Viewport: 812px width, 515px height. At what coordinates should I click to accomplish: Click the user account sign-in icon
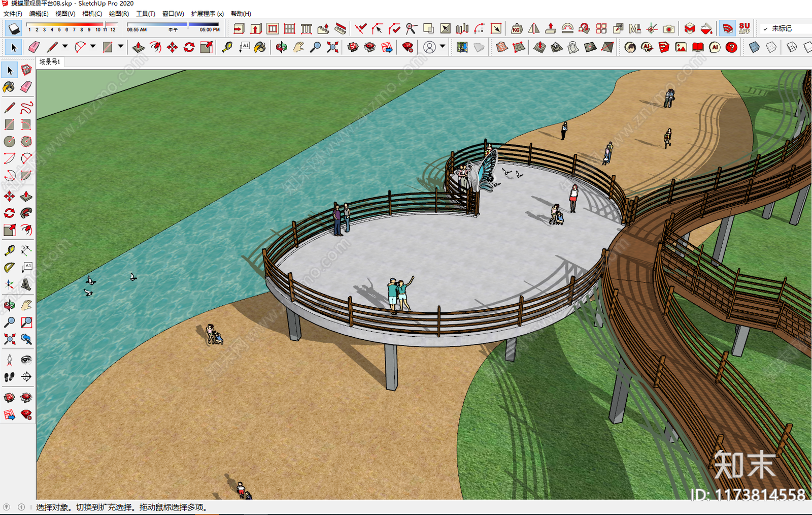(429, 47)
